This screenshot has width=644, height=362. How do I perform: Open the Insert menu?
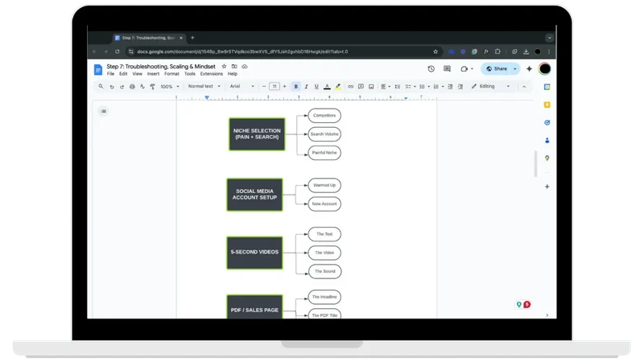(x=153, y=74)
